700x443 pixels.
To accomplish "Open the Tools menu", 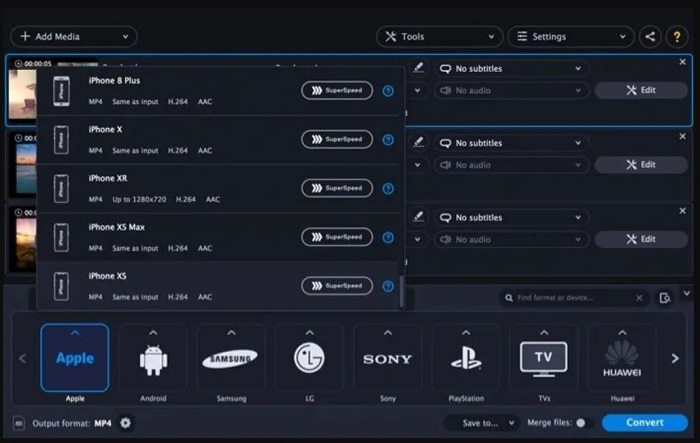I will (439, 37).
